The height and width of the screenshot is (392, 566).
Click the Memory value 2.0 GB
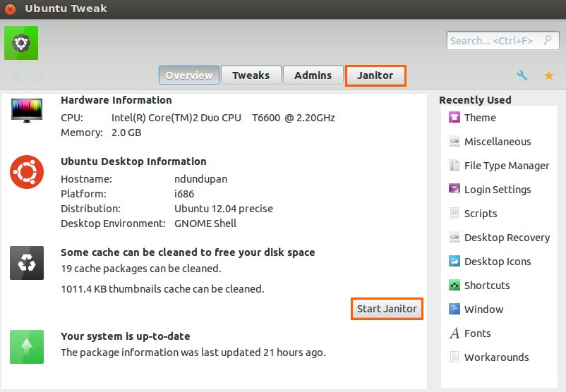point(126,133)
